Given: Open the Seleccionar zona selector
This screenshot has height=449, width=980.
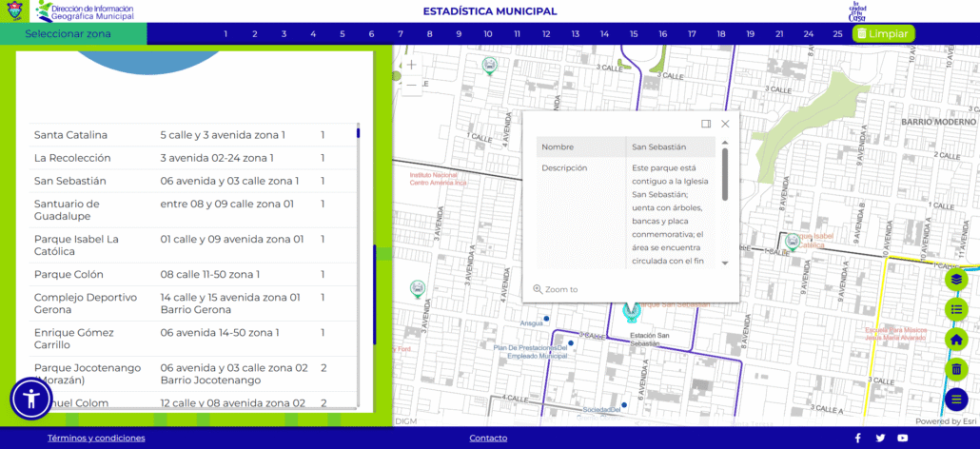Looking at the screenshot, I should coord(73,34).
